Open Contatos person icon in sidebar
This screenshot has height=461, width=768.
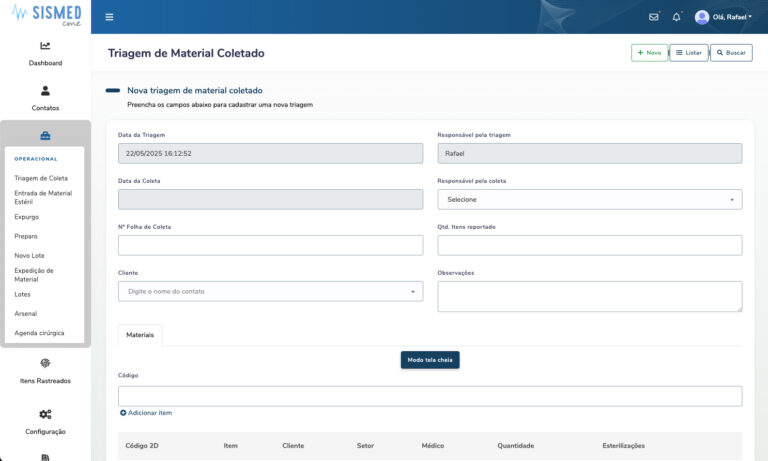45,91
